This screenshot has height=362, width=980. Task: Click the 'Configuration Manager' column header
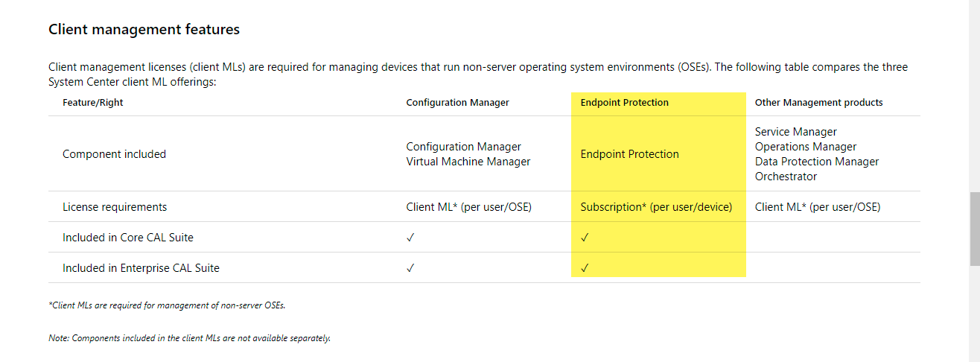point(458,103)
